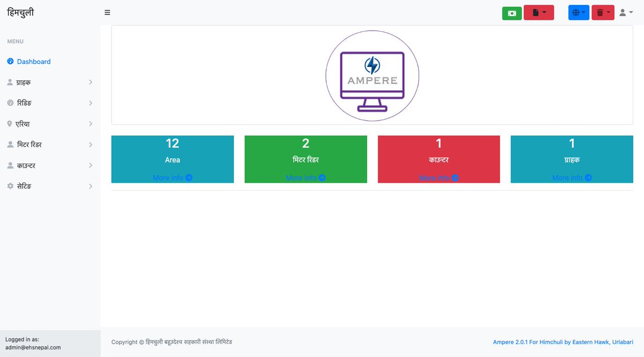Click arrow icon on Area card
644x357 pixels.
(x=189, y=178)
